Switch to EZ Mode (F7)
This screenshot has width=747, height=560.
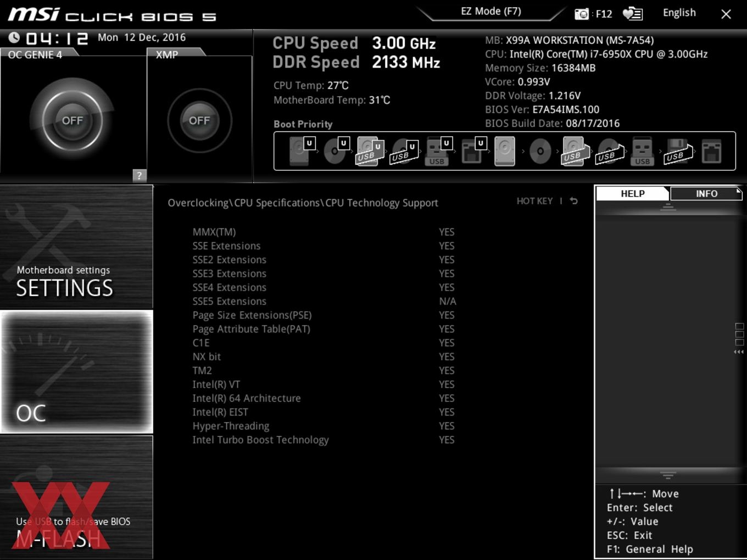pos(491,11)
